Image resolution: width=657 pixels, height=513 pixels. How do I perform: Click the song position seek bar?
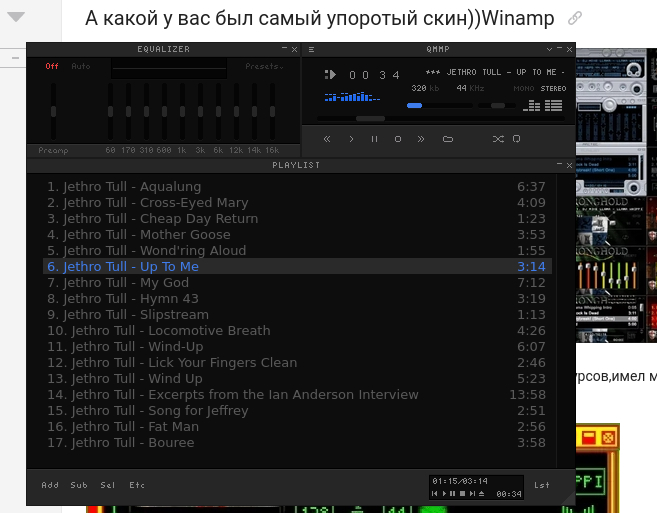coord(441,119)
